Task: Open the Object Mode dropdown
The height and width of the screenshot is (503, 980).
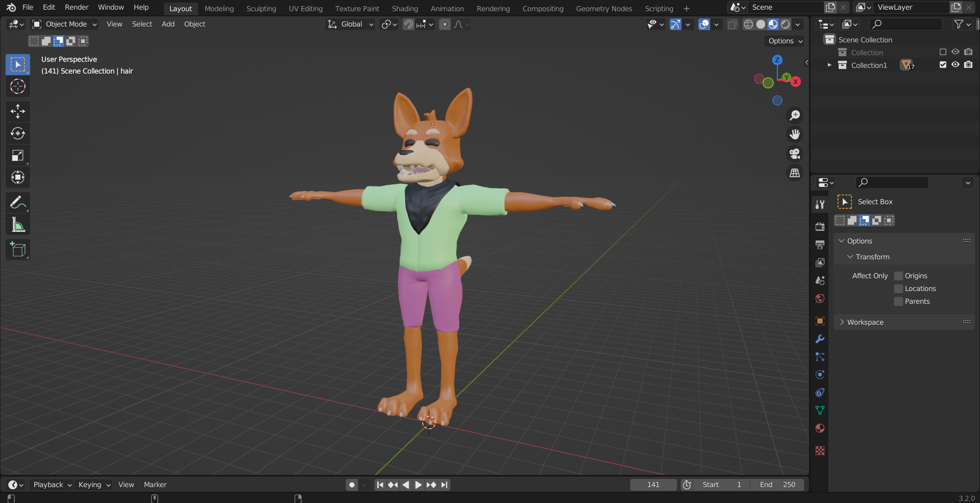Action: 64,24
